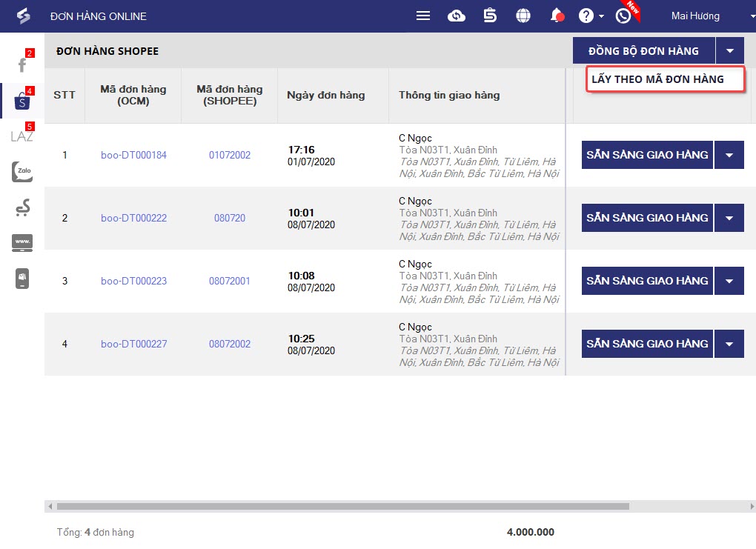Expand dropdown next to order 1 SẴN SÀNG GIAO HÀNG
Viewport: 756px width, 549px height.
tap(729, 155)
